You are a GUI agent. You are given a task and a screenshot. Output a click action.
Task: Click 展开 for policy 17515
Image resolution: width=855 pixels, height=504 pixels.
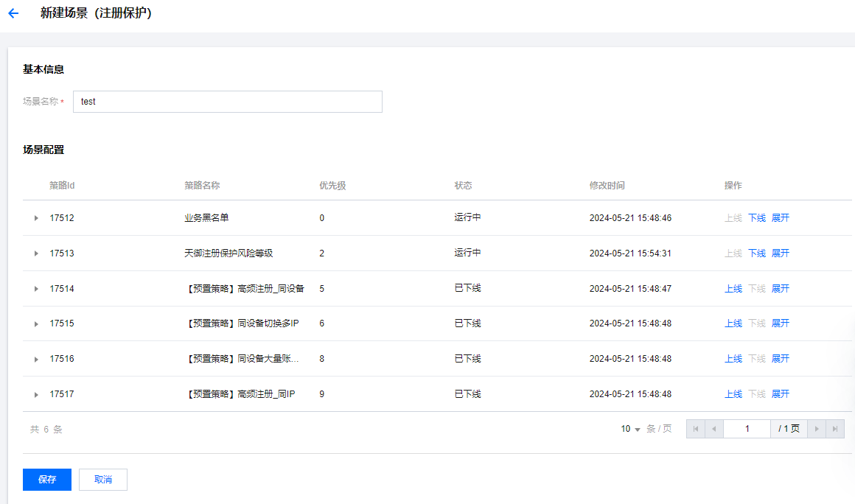pos(781,323)
